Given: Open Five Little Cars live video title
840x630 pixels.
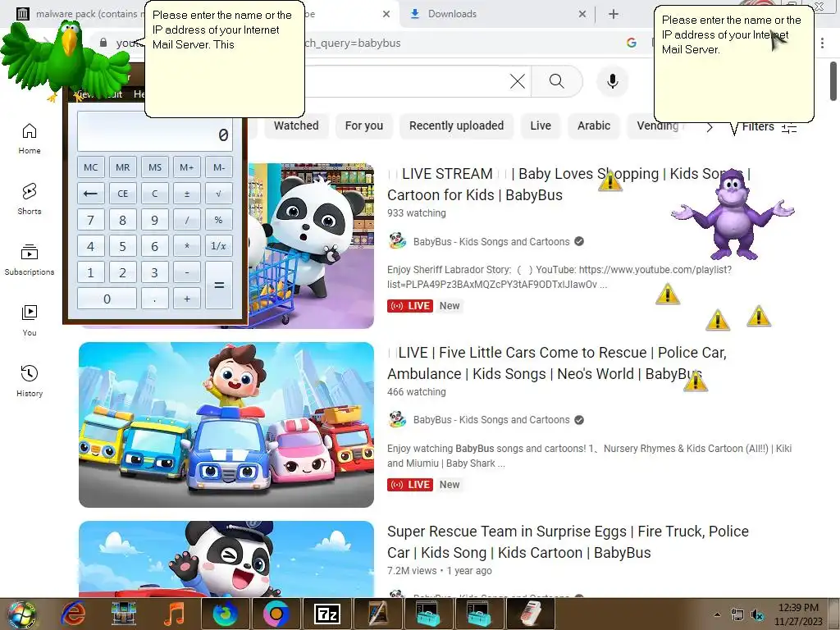Looking at the screenshot, I should (x=557, y=363).
